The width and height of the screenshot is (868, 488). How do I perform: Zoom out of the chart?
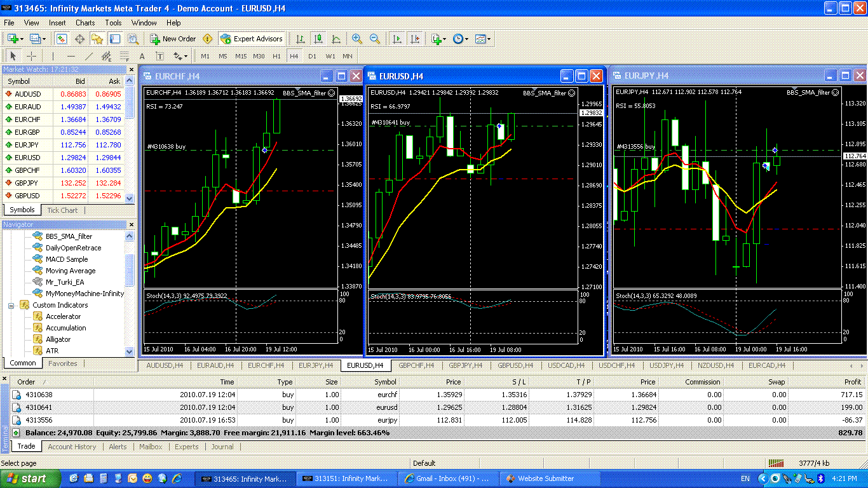pos(375,39)
